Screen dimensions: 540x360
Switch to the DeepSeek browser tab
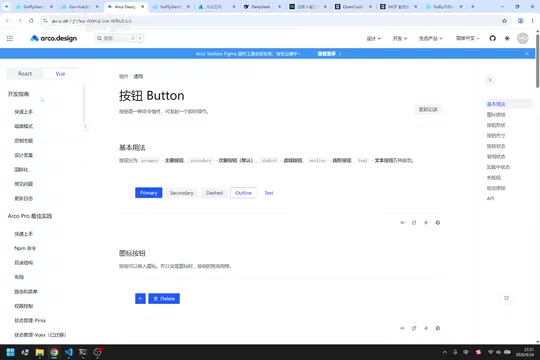(x=261, y=7)
